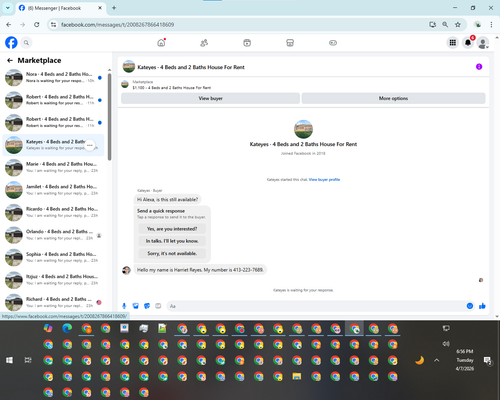Open Ricardo conversation in chat list
This screenshot has height=400, width=500.
tap(53, 212)
